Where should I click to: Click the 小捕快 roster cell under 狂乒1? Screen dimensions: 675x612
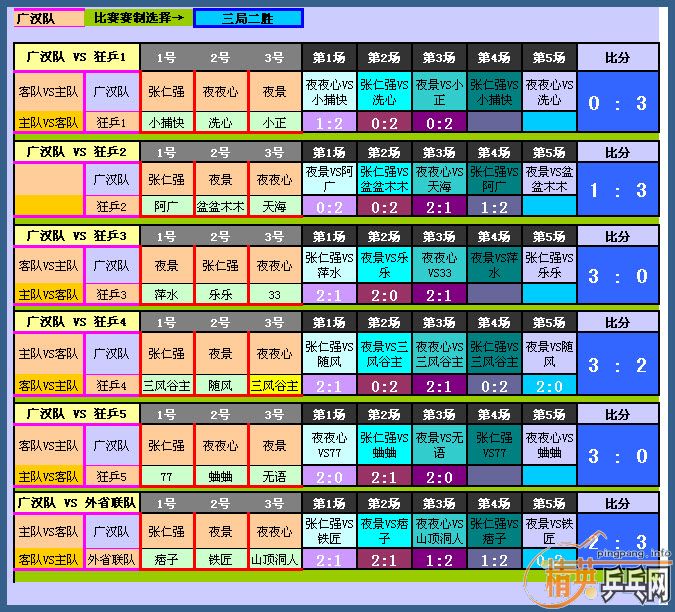point(167,123)
